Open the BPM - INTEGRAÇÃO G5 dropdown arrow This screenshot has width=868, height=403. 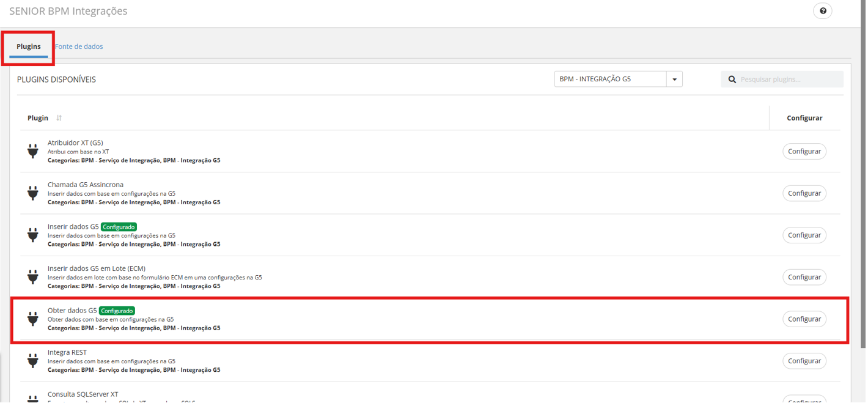pyautogui.click(x=674, y=79)
